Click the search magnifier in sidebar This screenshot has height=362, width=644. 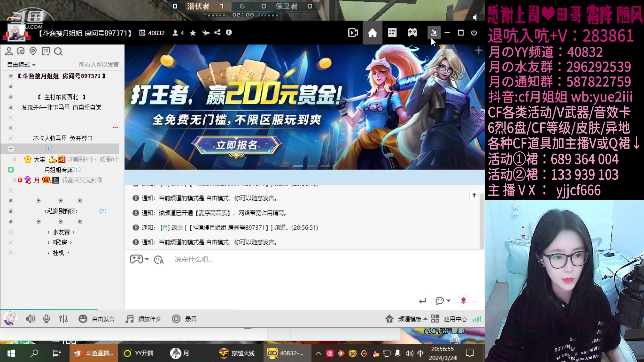pyautogui.click(x=58, y=51)
